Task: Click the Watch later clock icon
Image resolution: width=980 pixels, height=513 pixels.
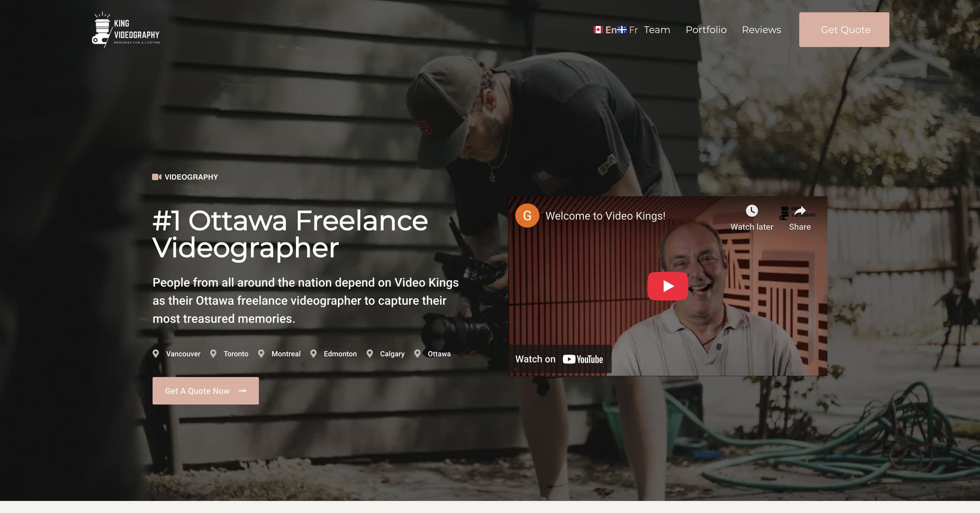Action: (x=752, y=211)
